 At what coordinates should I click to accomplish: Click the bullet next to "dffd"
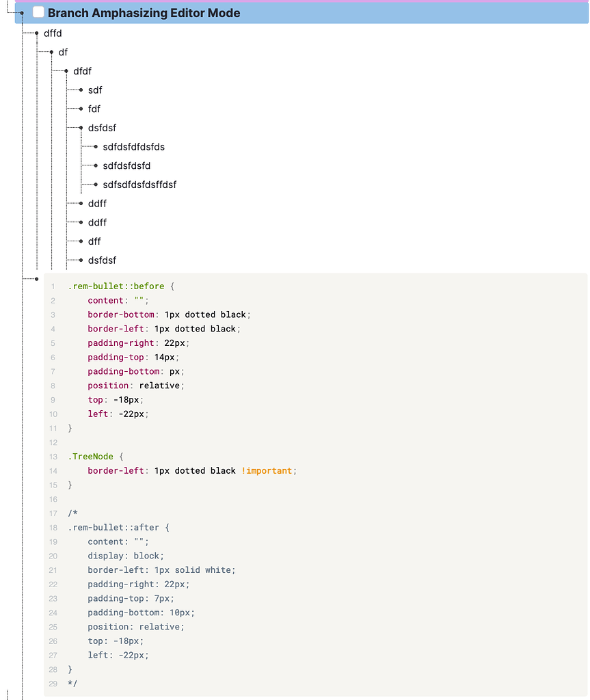[x=36, y=33]
